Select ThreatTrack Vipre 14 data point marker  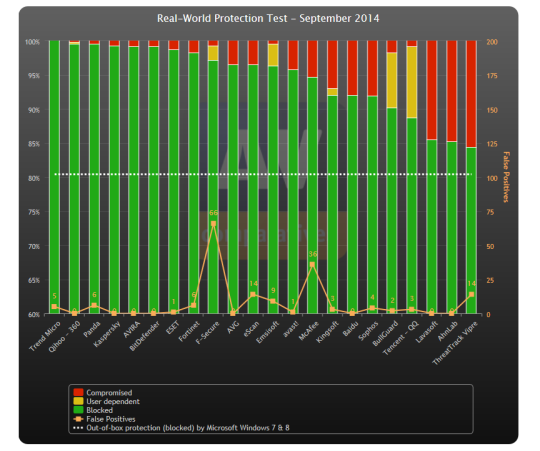pyautogui.click(x=471, y=294)
